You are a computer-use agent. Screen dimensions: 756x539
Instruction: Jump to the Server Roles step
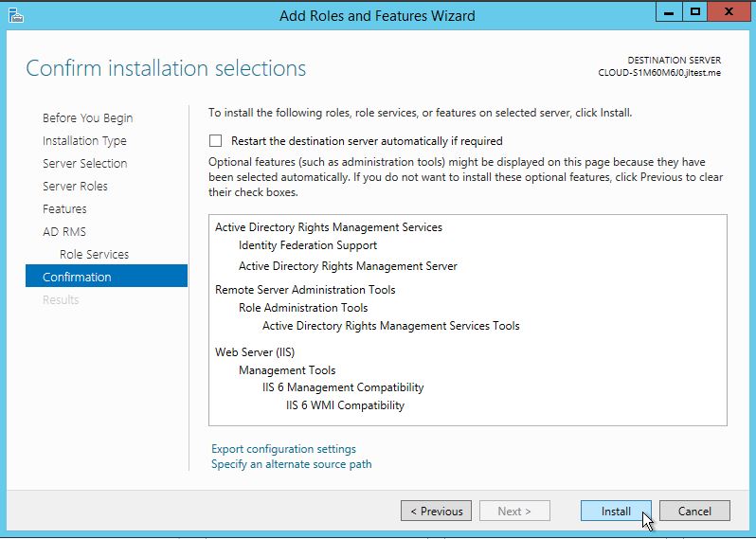pos(75,186)
